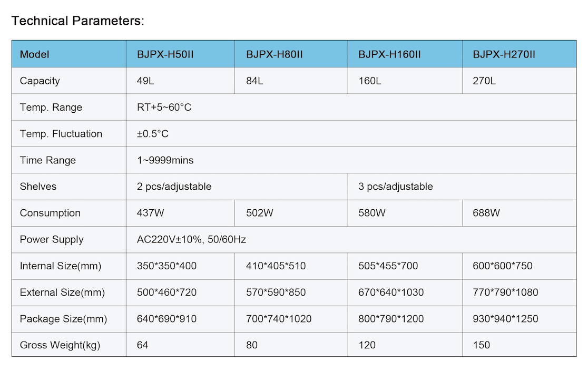Click the "Gross Weight(kg)" row label

[x=60, y=345]
